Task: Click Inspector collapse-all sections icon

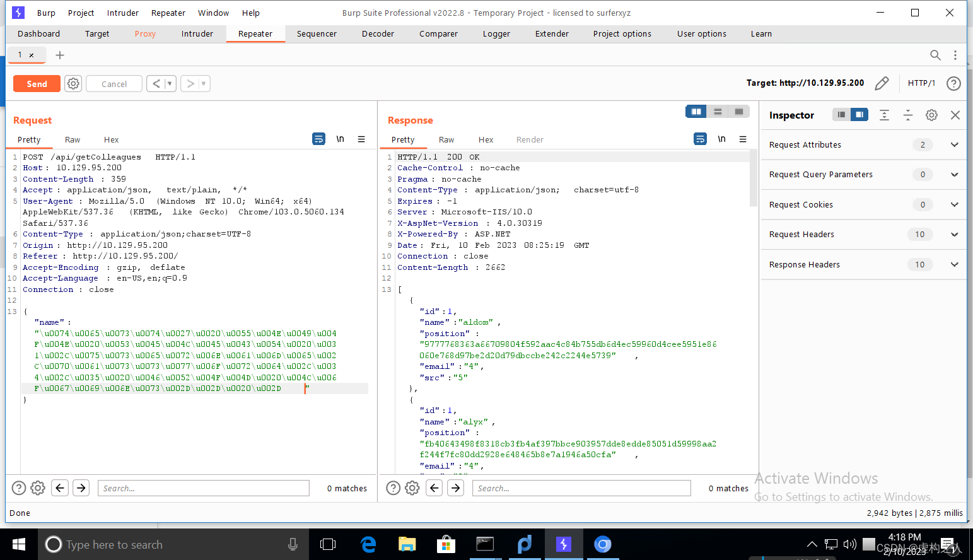Action: pos(908,115)
